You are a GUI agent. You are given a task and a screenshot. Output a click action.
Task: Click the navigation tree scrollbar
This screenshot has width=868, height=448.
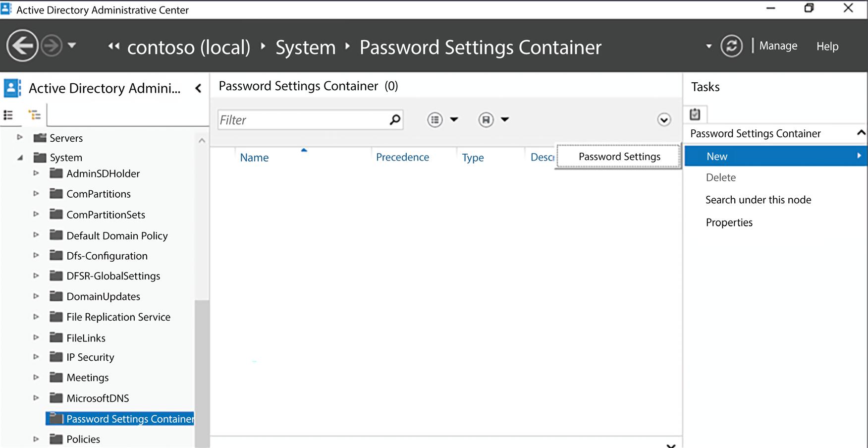pyautogui.click(x=202, y=374)
